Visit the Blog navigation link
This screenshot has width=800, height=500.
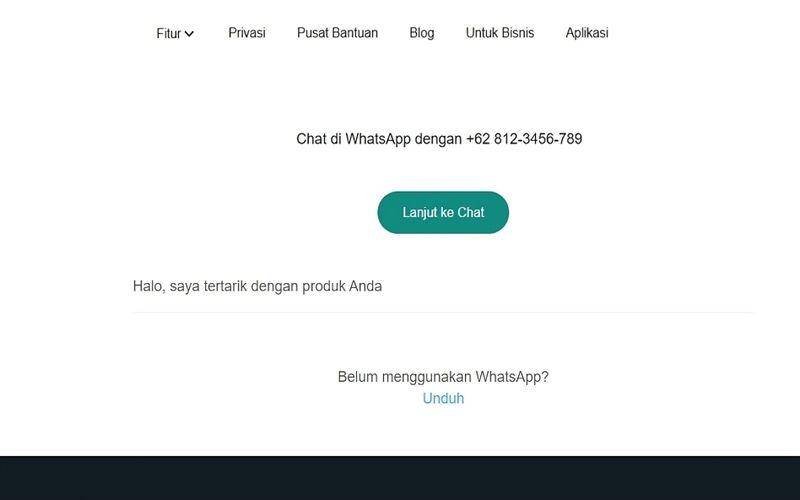click(x=422, y=33)
